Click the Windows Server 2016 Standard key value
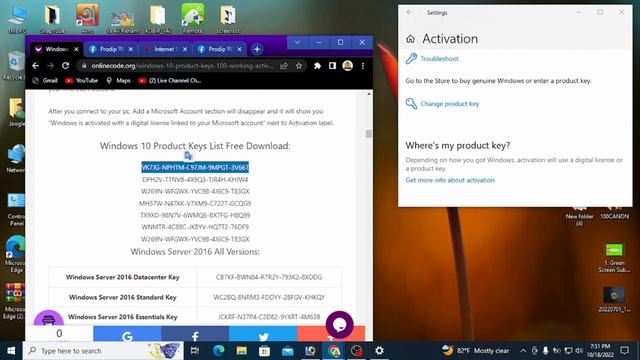Screen dimensions: 640x360 269,297
